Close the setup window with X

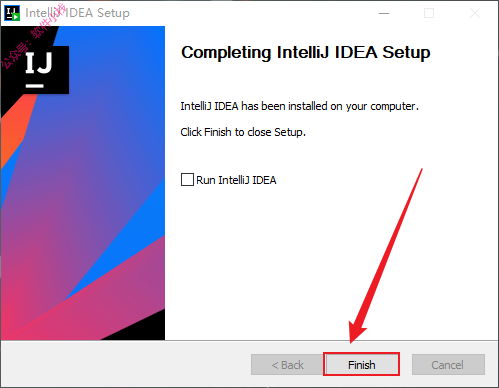475,13
